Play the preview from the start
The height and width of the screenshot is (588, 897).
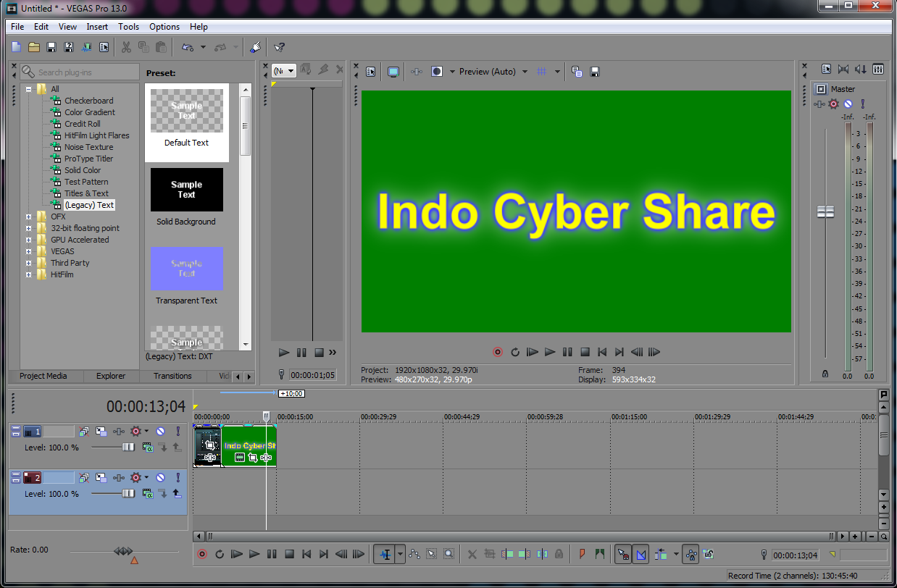[x=533, y=352]
